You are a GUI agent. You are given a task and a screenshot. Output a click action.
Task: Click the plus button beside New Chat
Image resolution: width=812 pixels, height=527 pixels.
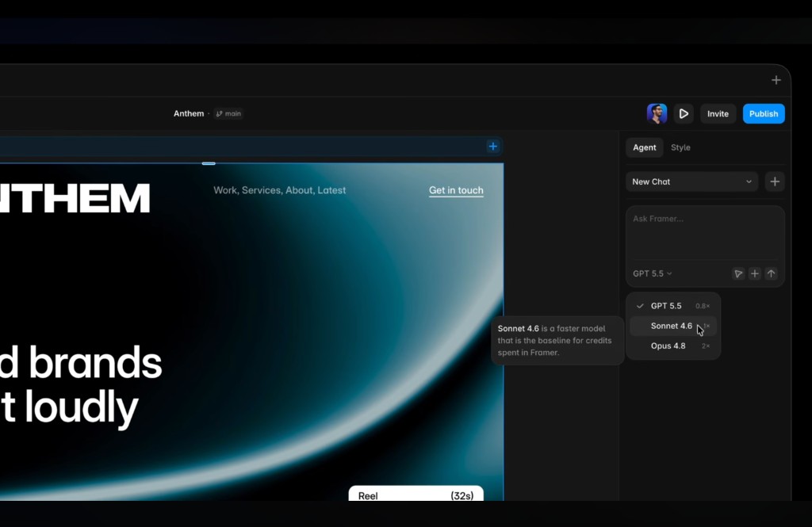(x=775, y=181)
